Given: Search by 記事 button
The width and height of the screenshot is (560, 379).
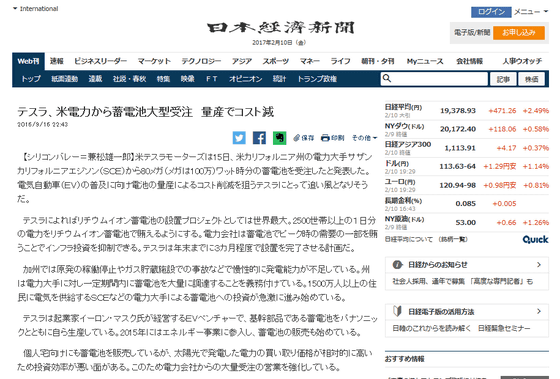Looking at the screenshot, I should pos(503,79).
